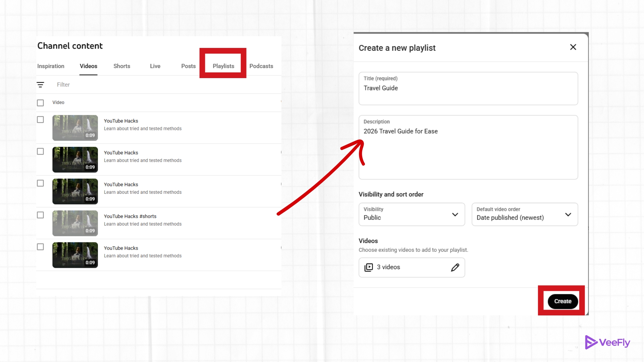
Task: Click into the Description text box
Action: tap(468, 147)
